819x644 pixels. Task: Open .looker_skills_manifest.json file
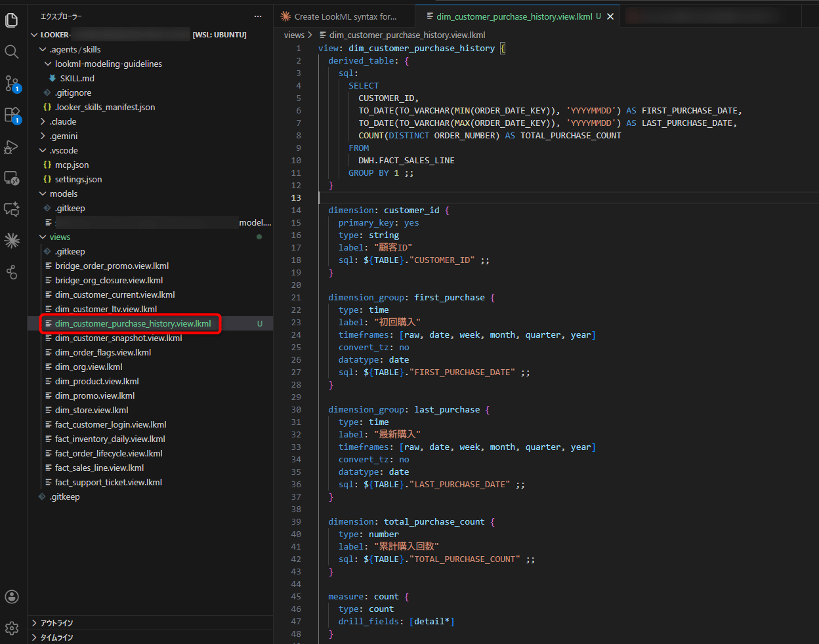pos(150,107)
